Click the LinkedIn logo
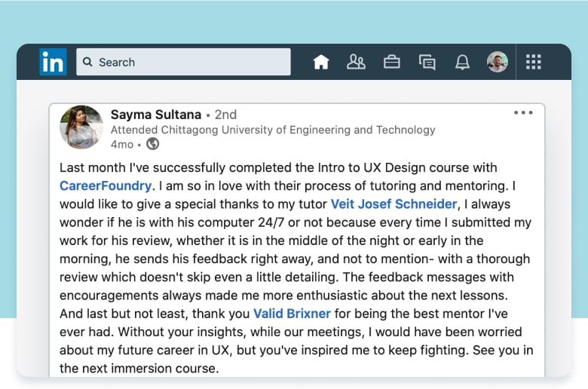The height and width of the screenshot is (389, 588). [x=53, y=62]
